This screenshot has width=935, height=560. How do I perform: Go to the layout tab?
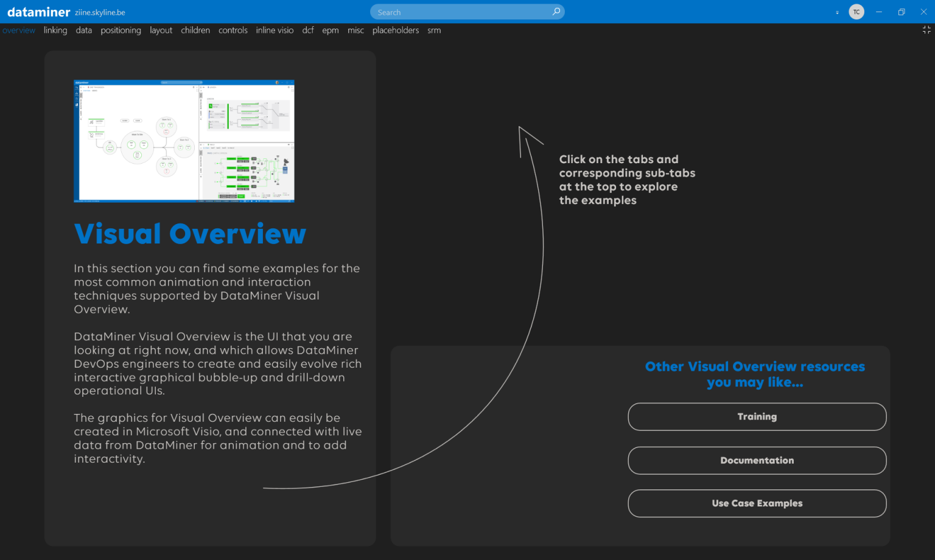[x=161, y=30]
